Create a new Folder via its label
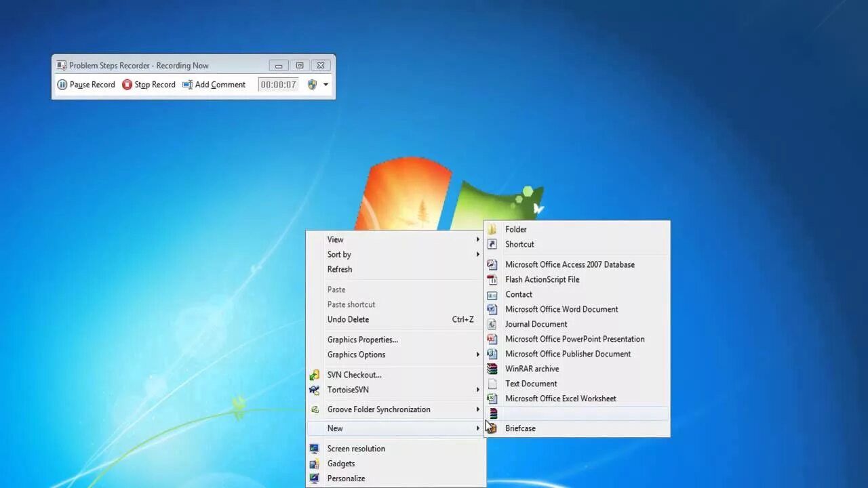Image resolution: width=868 pixels, height=488 pixels. (516, 229)
